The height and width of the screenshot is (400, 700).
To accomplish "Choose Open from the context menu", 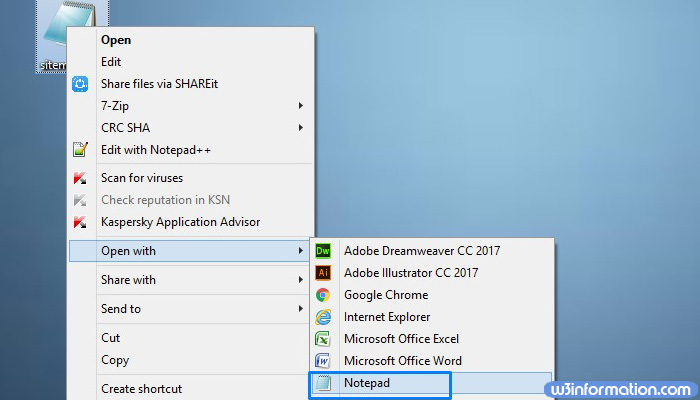I will point(191,40).
